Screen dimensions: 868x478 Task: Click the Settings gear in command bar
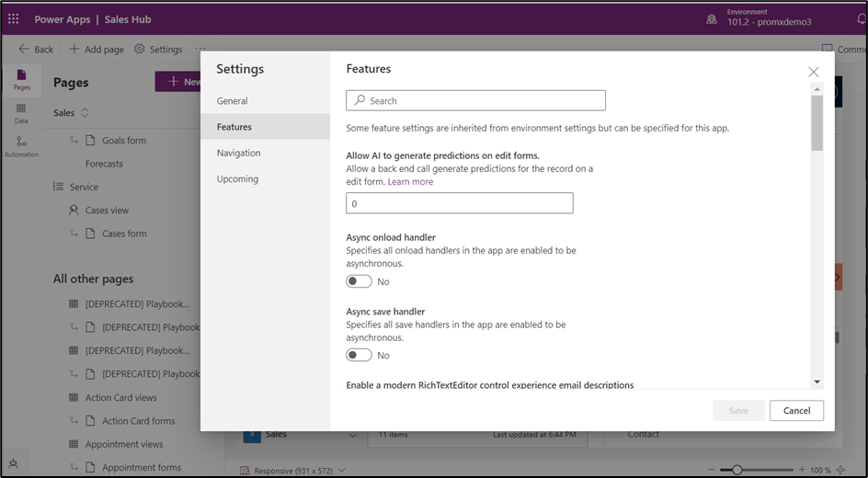pyautogui.click(x=158, y=50)
